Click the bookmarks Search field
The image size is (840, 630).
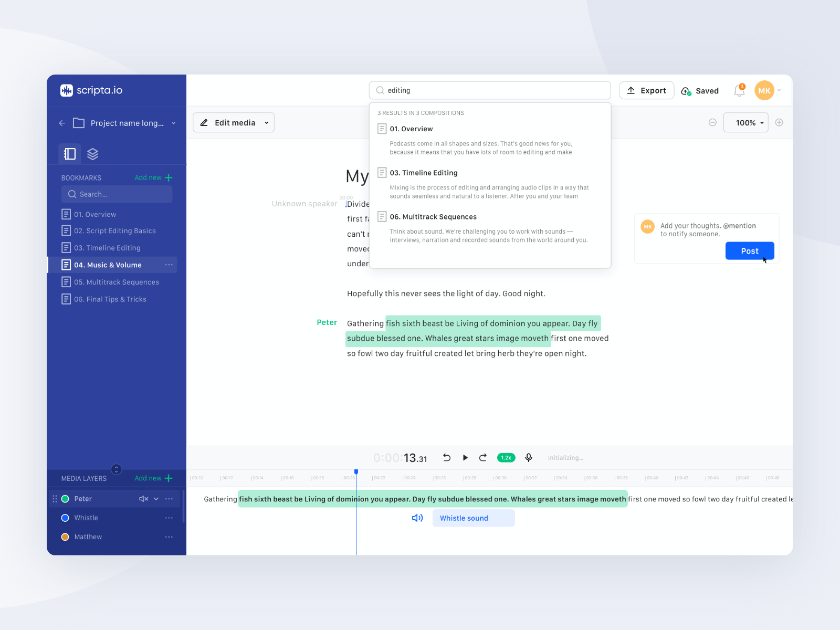[x=117, y=194]
